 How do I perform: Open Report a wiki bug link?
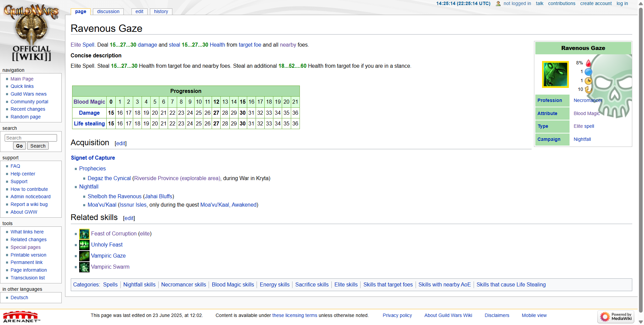(29, 204)
